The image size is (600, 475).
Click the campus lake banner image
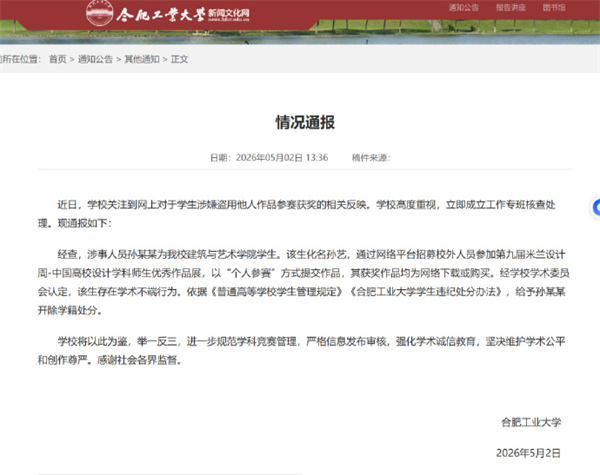click(300, 32)
